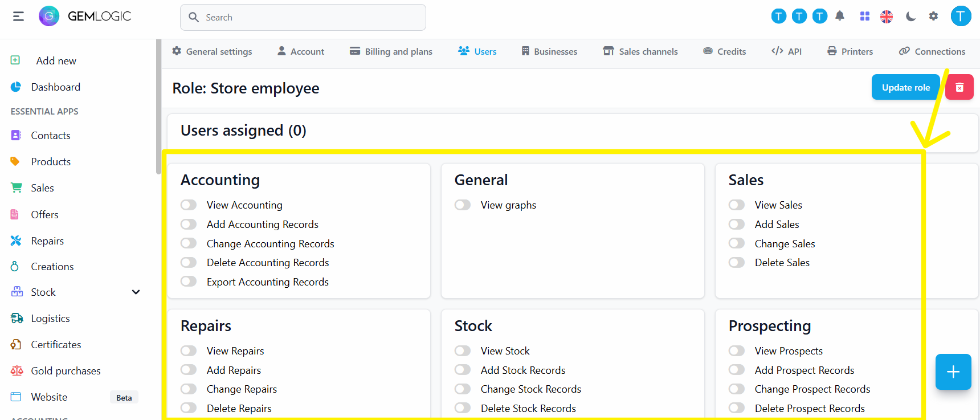Open user profile avatar at far right
The image size is (980, 420).
click(x=961, y=16)
